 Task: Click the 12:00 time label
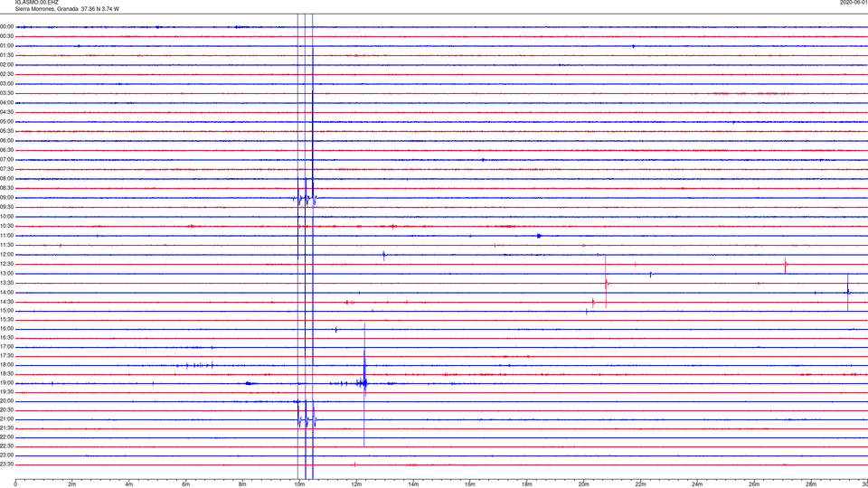[x=6, y=255]
